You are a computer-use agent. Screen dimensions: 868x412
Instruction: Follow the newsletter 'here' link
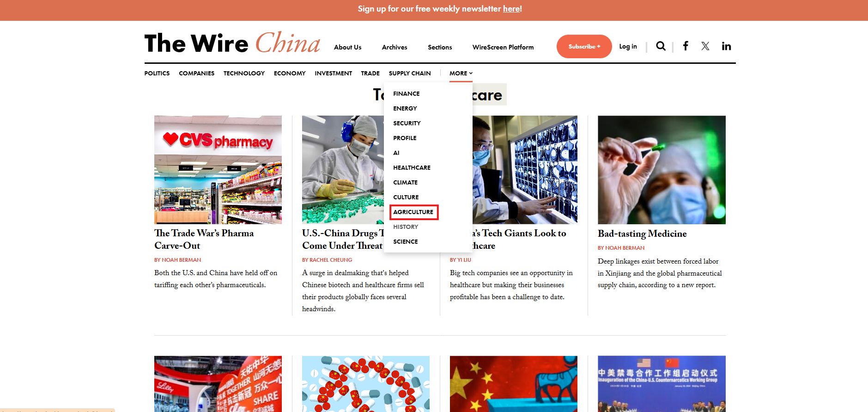click(511, 9)
